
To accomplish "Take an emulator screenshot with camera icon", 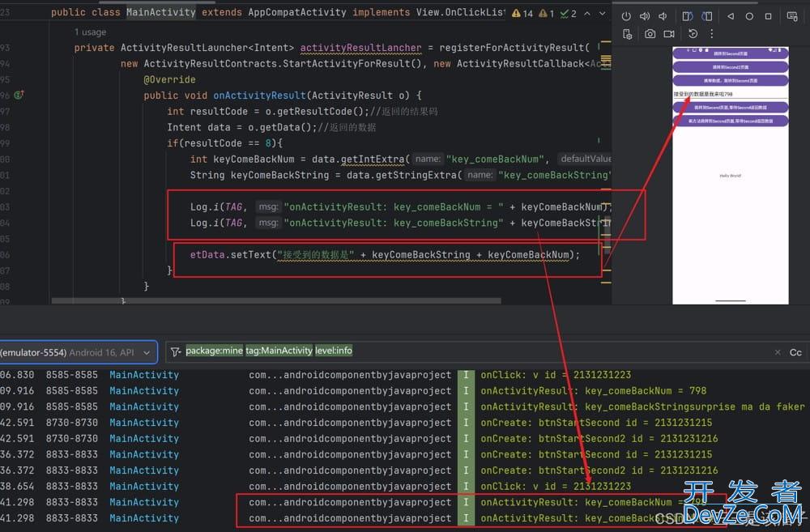I will (x=650, y=34).
